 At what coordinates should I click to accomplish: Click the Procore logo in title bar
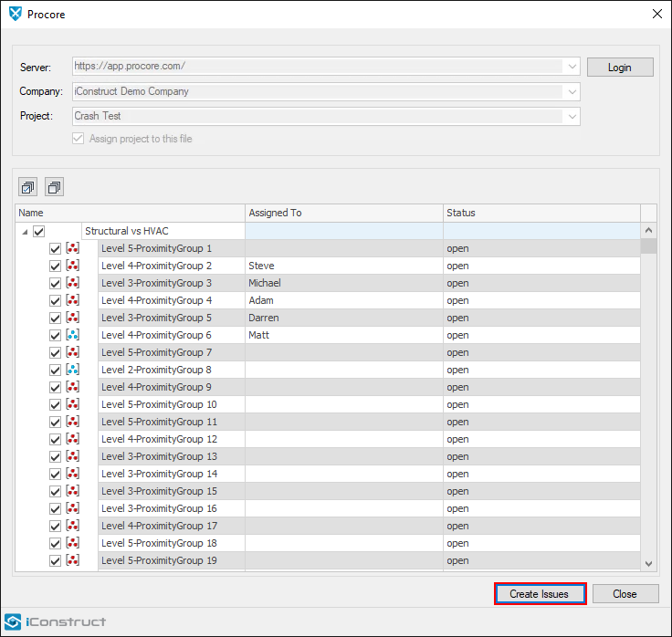16,14
